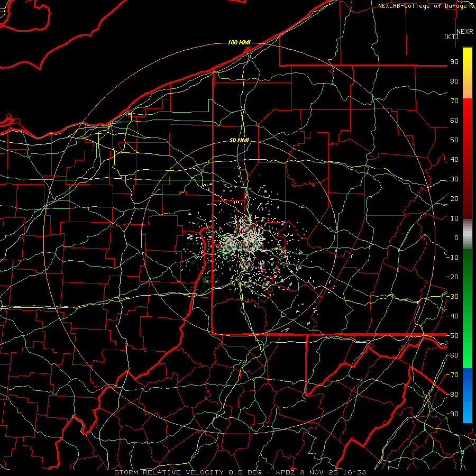
Task: Click the -40 value on the velocity scale
Action: click(x=452, y=316)
